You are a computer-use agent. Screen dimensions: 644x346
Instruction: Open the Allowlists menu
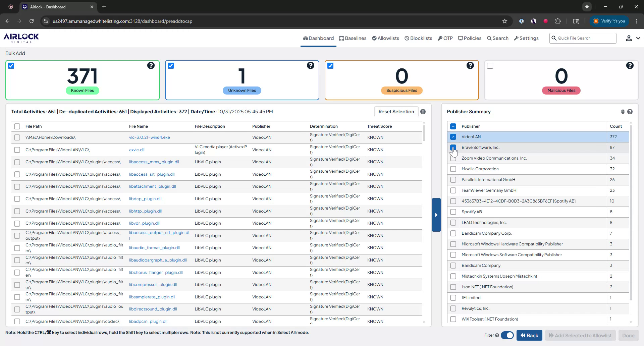point(385,38)
